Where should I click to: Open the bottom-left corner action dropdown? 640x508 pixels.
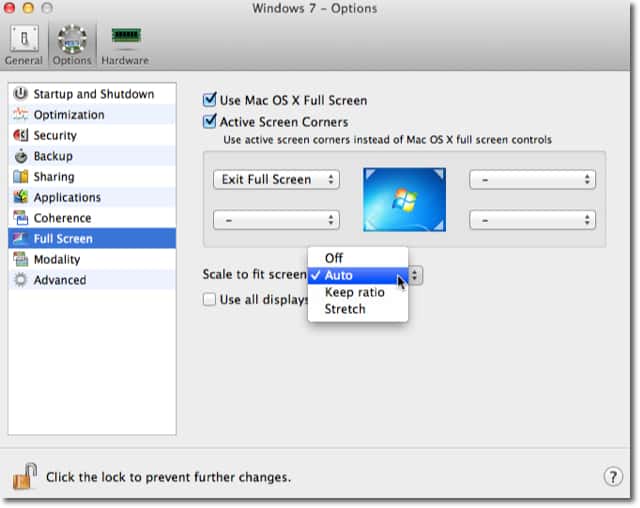click(x=276, y=220)
